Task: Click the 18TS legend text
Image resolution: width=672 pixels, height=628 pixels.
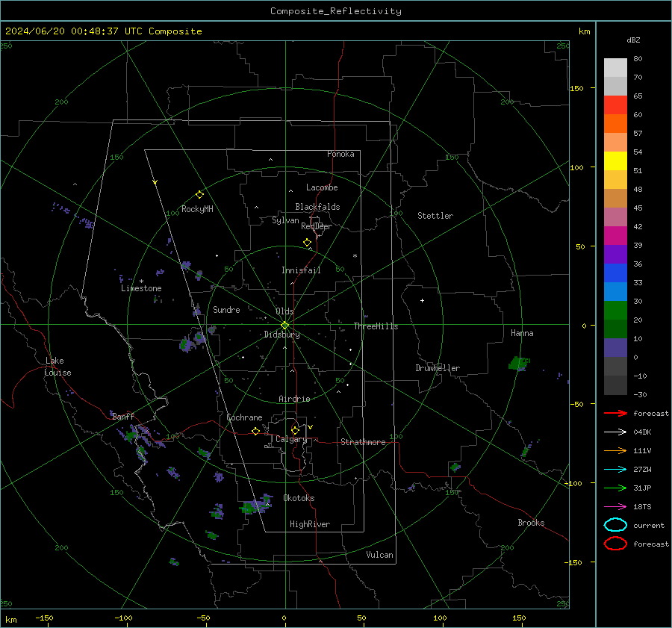Action: (642, 507)
